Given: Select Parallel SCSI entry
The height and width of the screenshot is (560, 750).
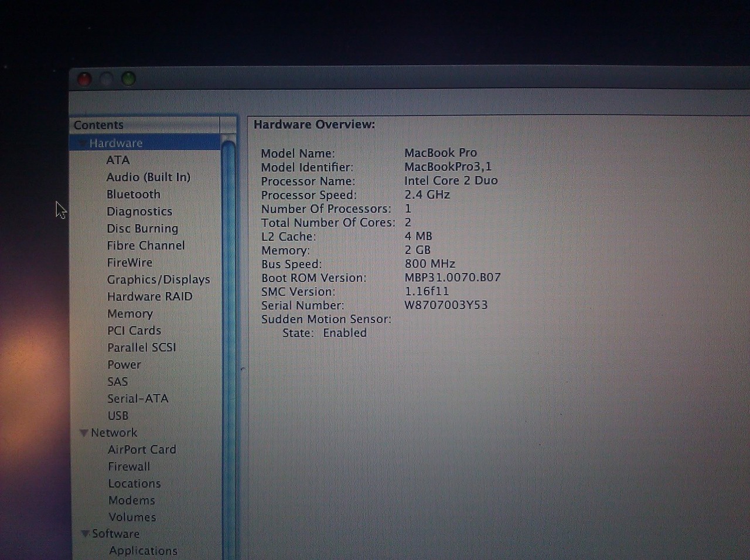Looking at the screenshot, I should (x=142, y=347).
